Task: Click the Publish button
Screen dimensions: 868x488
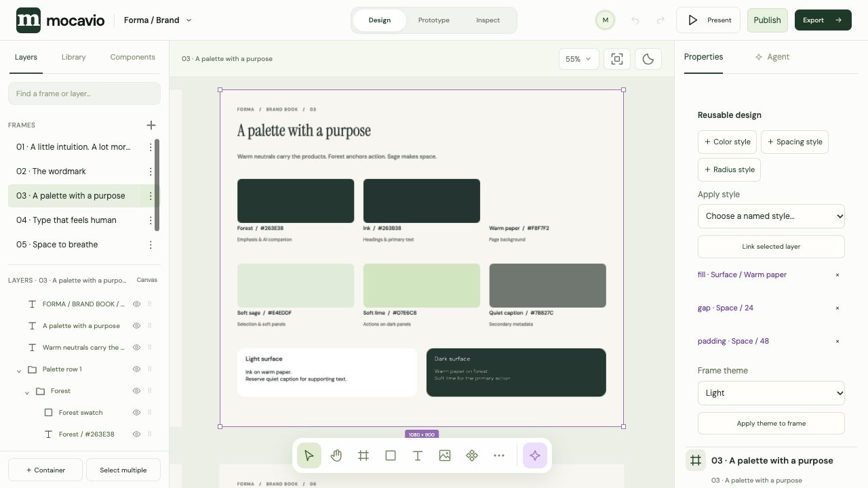Action: [768, 20]
